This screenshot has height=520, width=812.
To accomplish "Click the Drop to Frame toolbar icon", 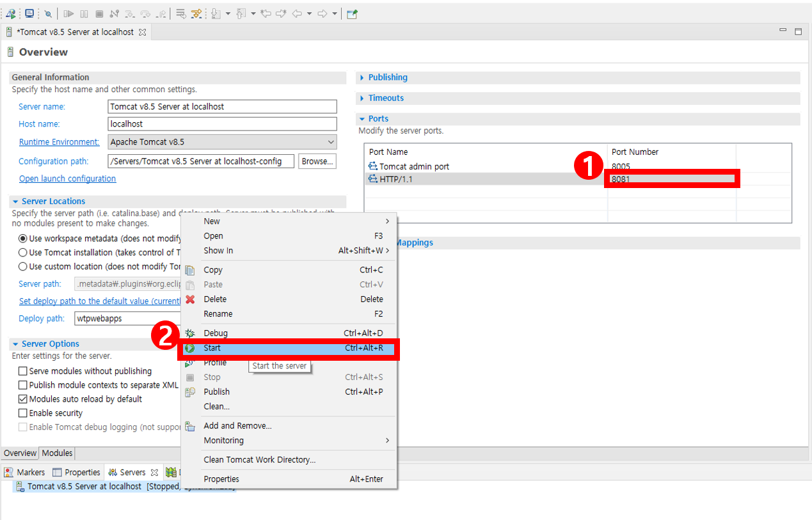I will pyautogui.click(x=180, y=13).
